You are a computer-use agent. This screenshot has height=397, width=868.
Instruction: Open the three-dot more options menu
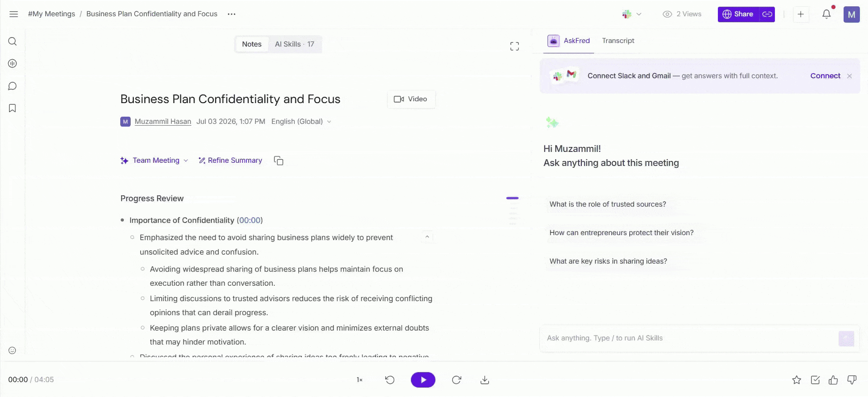tap(231, 14)
